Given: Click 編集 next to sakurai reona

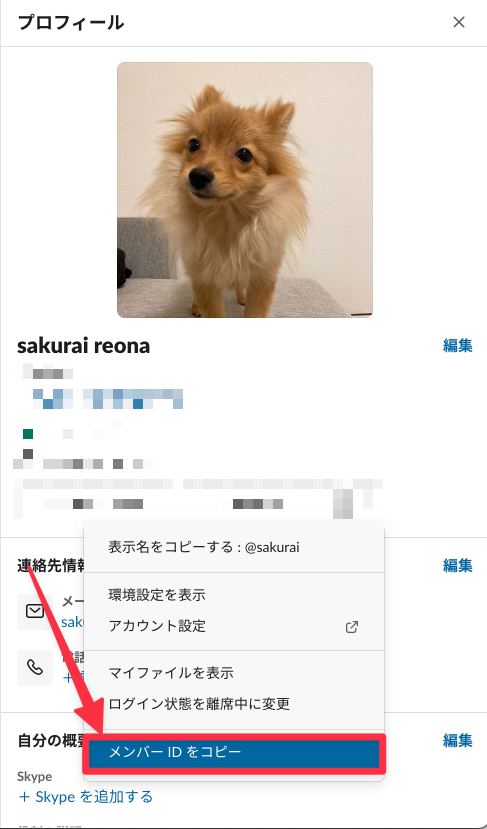Looking at the screenshot, I should pos(457,345).
